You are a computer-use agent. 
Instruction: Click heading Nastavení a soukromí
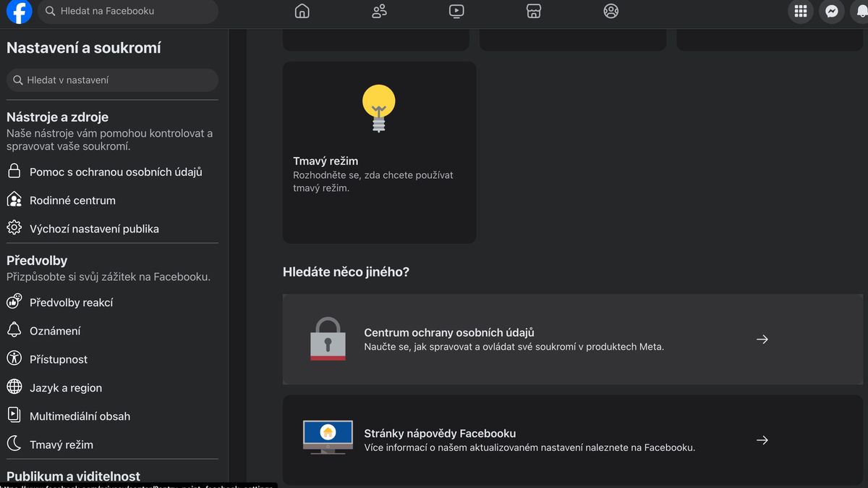pos(84,48)
